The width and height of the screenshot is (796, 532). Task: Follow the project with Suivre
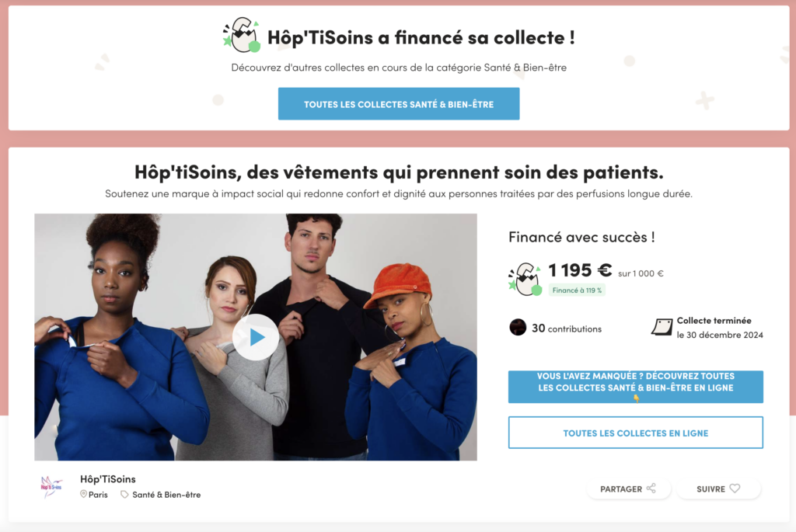click(718, 489)
